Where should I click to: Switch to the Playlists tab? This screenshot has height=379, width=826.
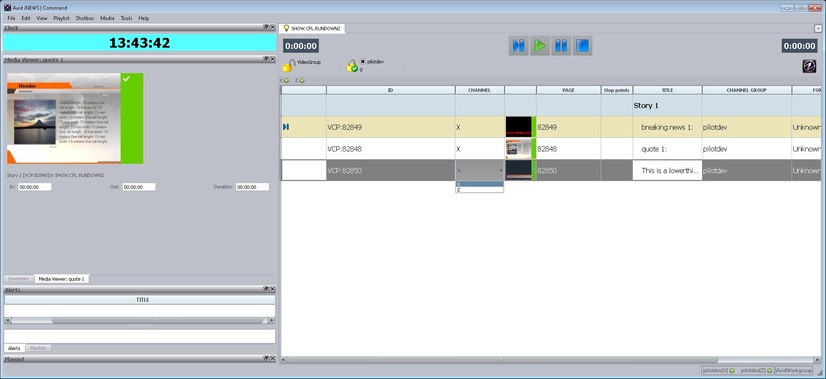pos(38,348)
